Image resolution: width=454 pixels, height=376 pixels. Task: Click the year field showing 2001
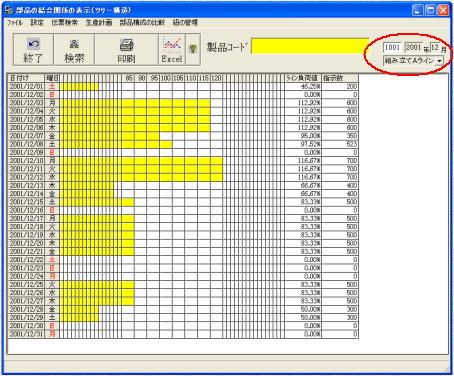[413, 48]
